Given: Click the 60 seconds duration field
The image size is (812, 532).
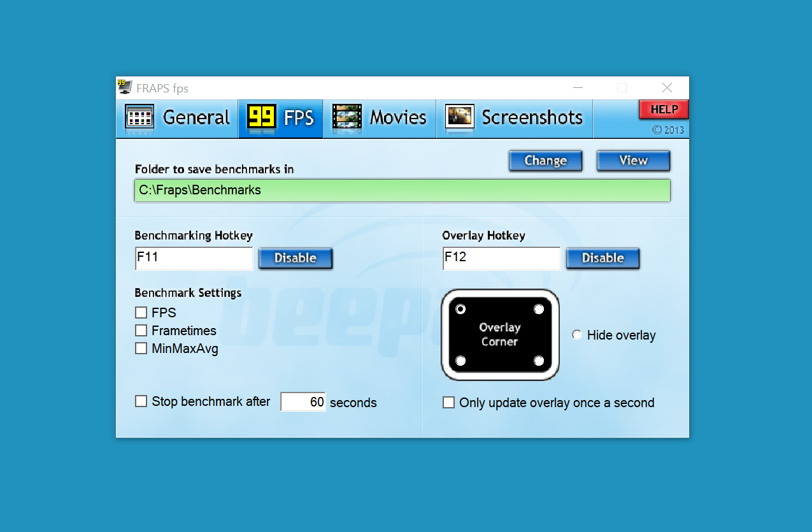Looking at the screenshot, I should tap(303, 402).
